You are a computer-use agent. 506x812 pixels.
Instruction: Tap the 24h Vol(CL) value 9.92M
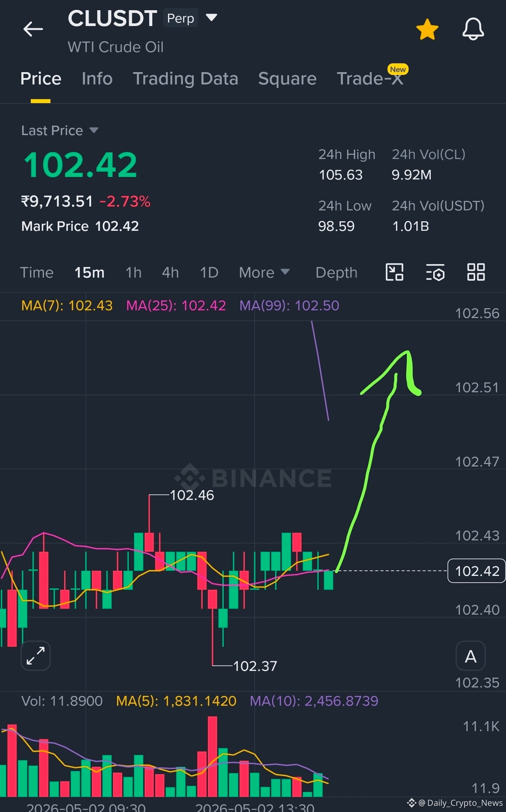pos(411,175)
